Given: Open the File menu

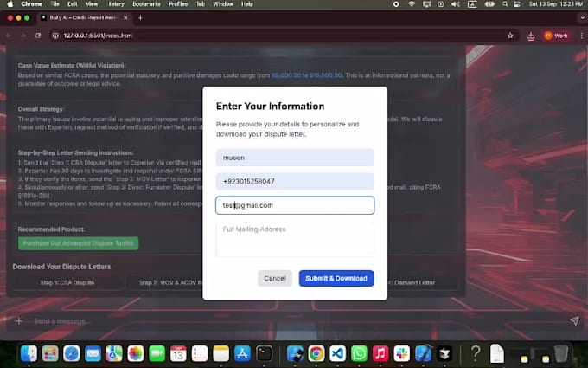Looking at the screenshot, I should pyautogui.click(x=55, y=4).
